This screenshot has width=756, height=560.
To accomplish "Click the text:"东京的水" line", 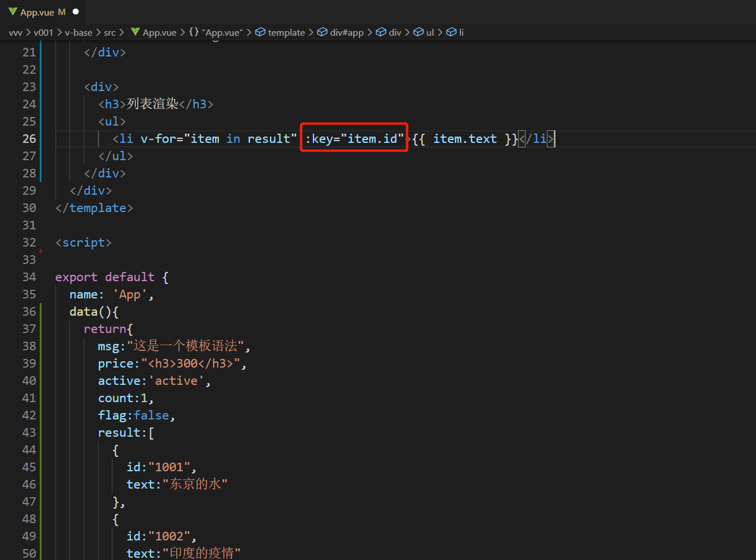I will [x=177, y=485].
